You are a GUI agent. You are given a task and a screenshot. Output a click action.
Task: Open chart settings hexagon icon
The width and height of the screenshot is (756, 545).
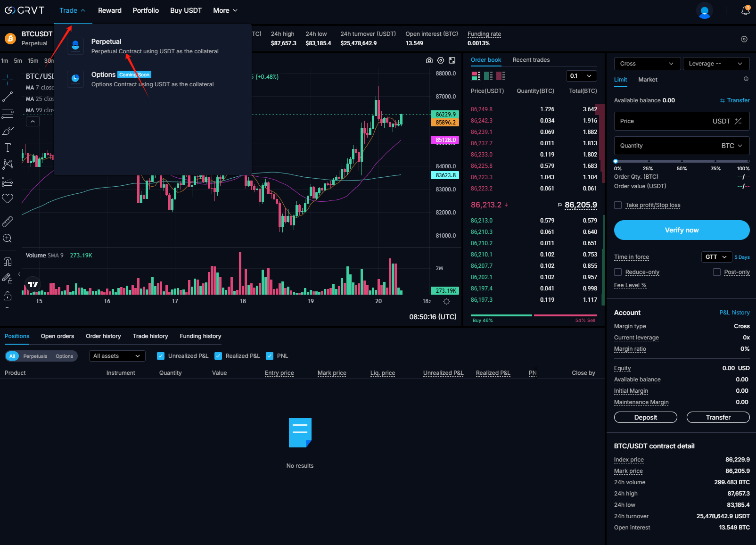441,60
